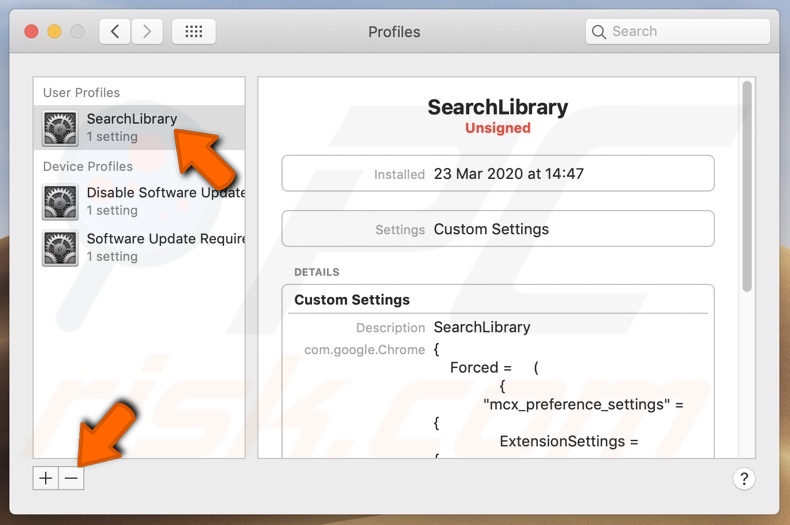790x525 pixels.
Task: Go forward with the right chevron button
Action: 147,32
